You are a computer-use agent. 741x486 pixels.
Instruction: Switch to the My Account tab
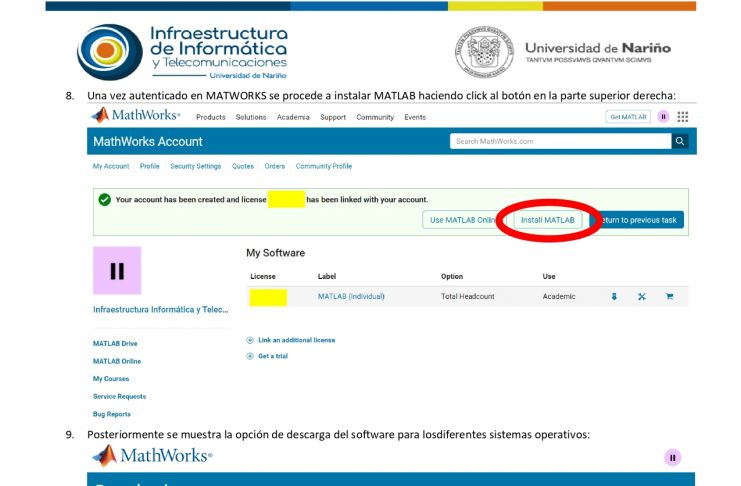tap(111, 166)
